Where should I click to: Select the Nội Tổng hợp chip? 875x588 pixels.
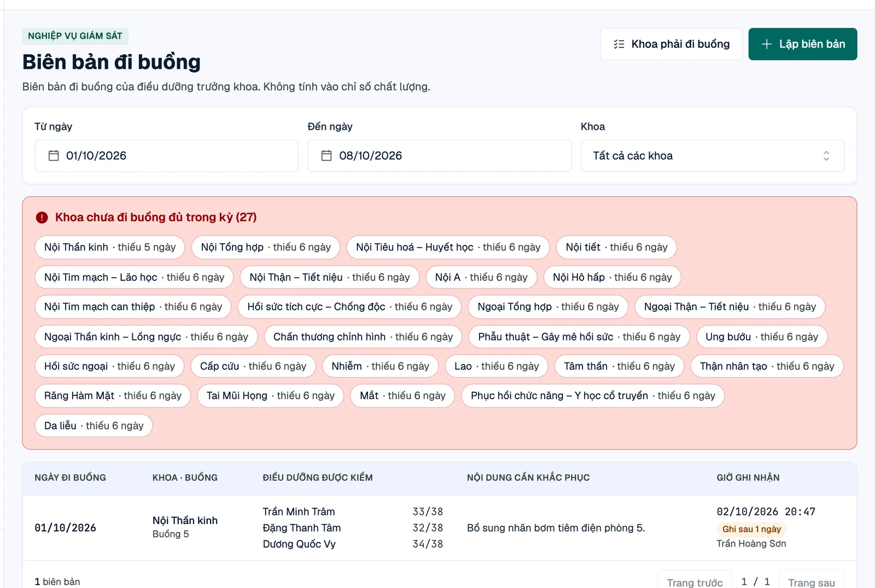pyautogui.click(x=266, y=247)
